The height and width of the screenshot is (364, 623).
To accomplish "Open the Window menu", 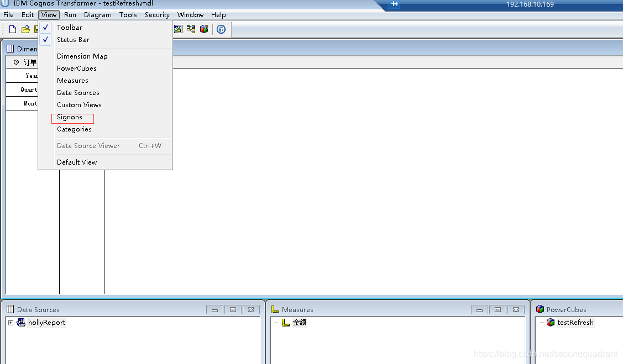I will click(x=190, y=15).
